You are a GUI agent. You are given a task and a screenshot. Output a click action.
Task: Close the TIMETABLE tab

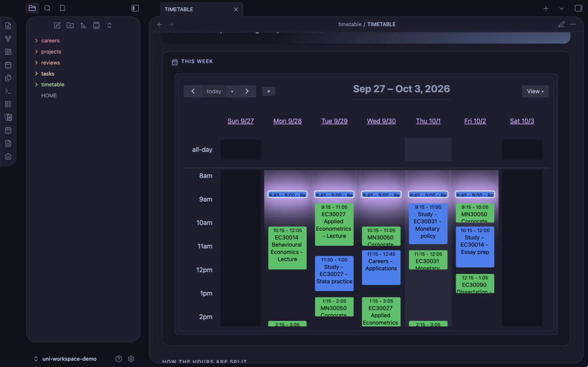(x=236, y=9)
